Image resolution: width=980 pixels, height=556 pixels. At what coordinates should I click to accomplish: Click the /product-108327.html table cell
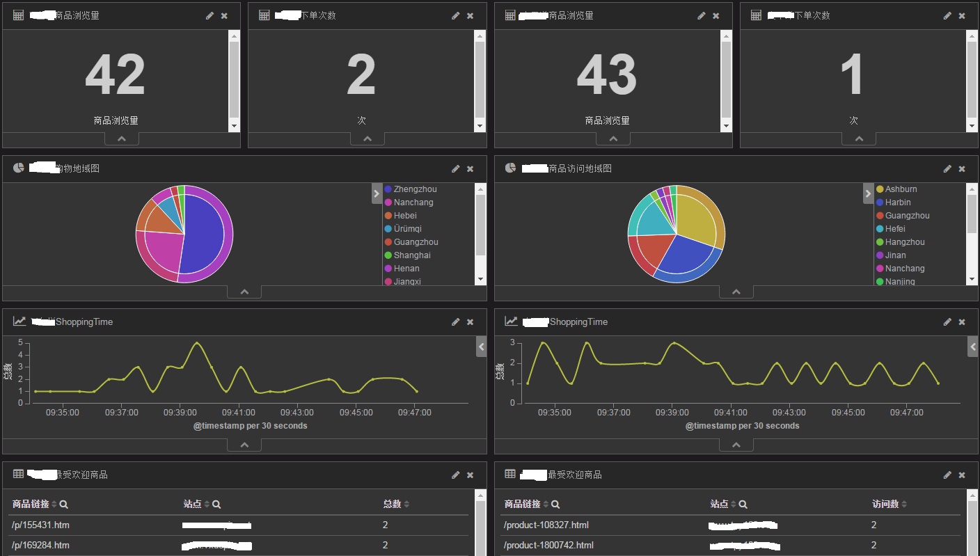(x=546, y=525)
